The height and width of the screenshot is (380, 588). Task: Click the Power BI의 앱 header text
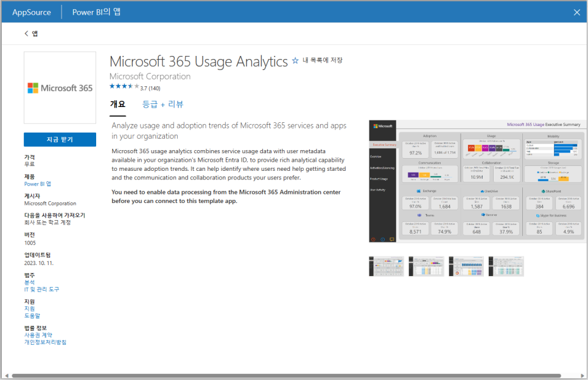(96, 12)
